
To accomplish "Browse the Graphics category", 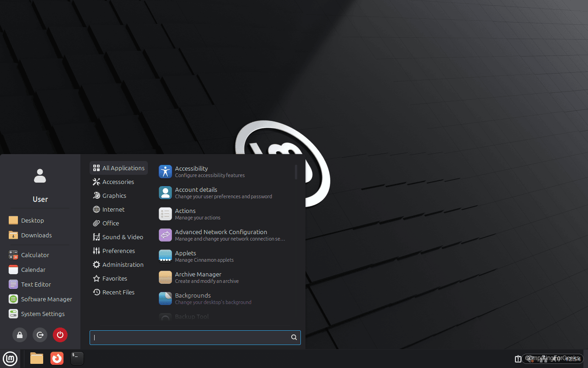I will tap(114, 195).
